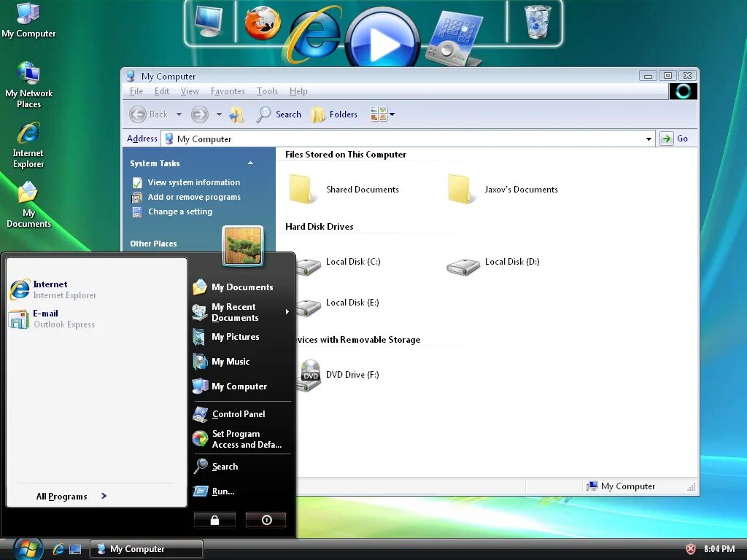The image size is (747, 560).
Task: Expand My Recent Documents submenu
Action: (x=241, y=312)
